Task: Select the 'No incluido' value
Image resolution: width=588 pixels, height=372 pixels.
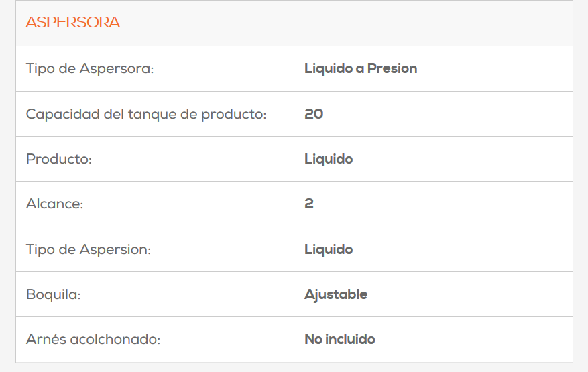Action: tap(340, 339)
